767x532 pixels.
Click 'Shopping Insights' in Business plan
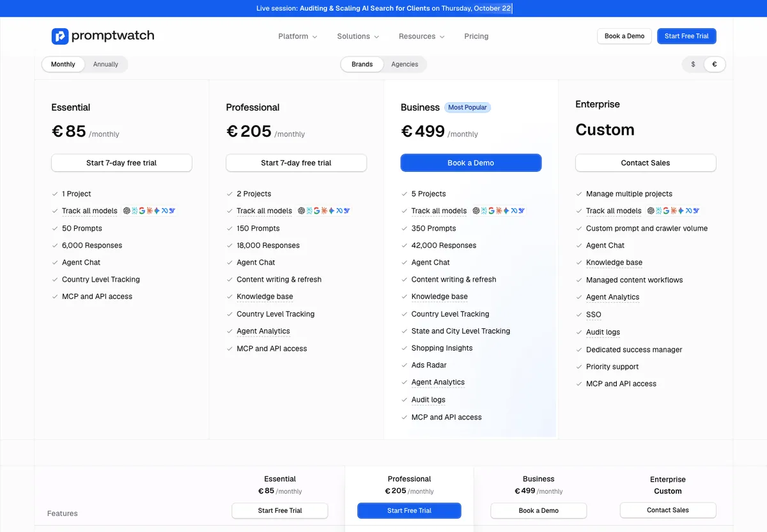click(x=442, y=348)
